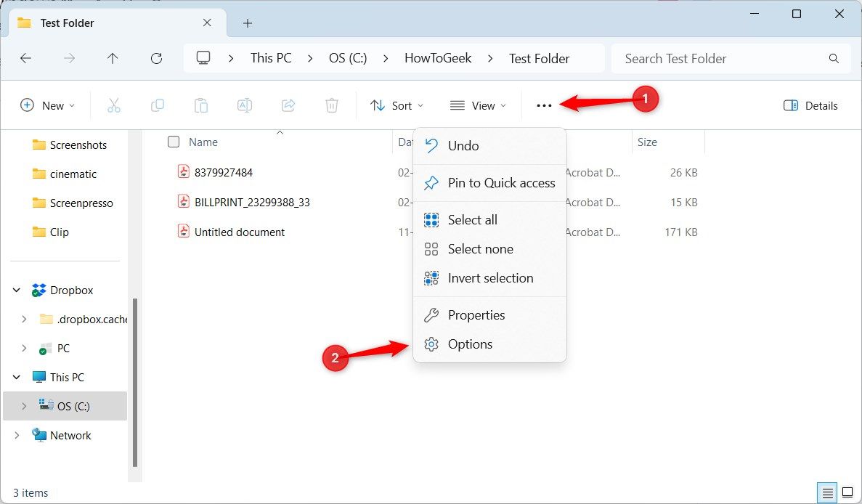Refresh the folder with the reload icon

click(157, 58)
